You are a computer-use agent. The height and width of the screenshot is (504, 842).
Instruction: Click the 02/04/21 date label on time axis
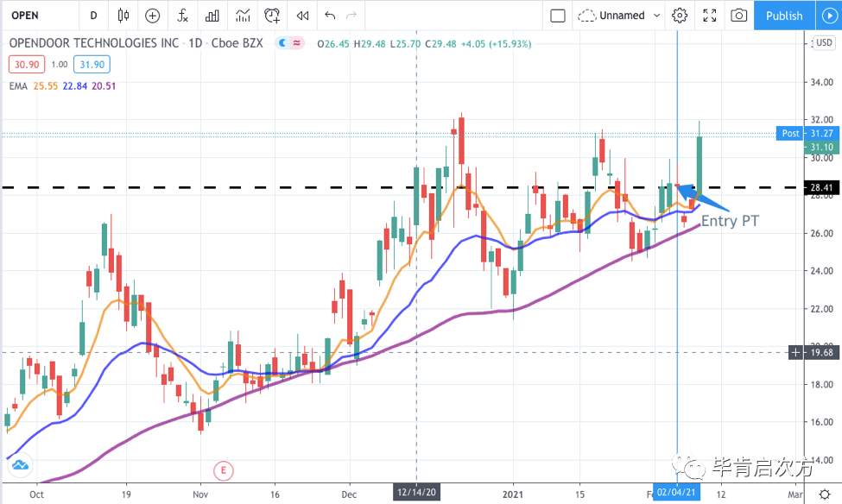point(676,492)
